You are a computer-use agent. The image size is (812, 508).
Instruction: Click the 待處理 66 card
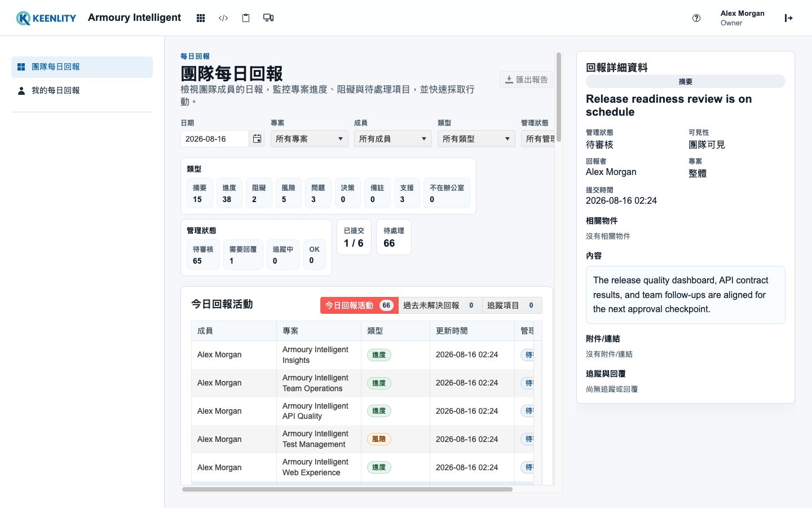click(x=394, y=237)
